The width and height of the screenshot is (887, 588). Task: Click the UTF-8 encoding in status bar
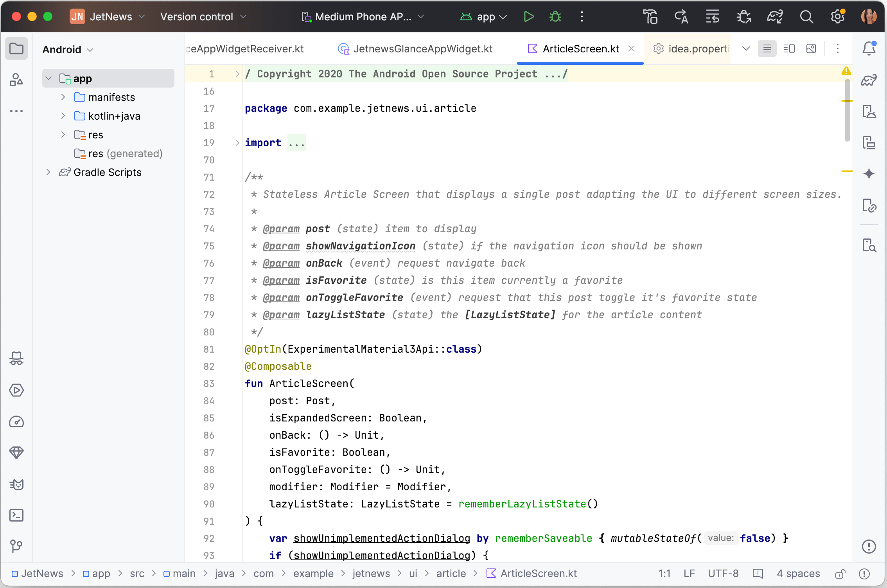click(723, 574)
